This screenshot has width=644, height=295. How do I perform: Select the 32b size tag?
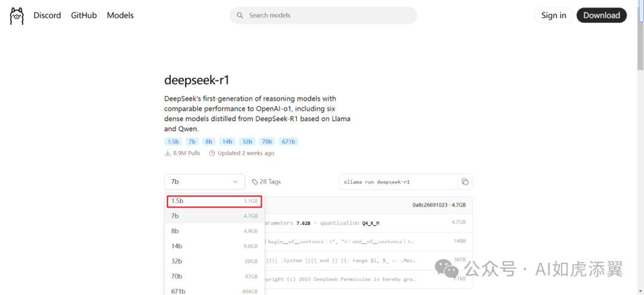(x=247, y=142)
